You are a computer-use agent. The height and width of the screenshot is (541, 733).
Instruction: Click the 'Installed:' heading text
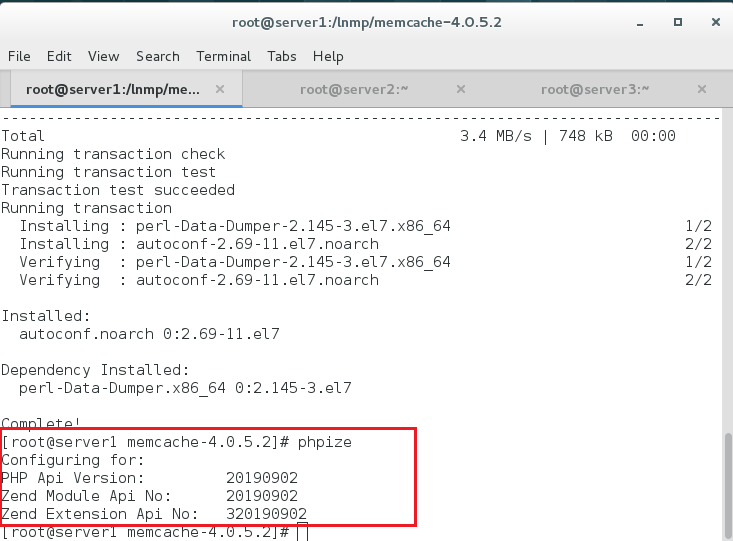click(45, 316)
